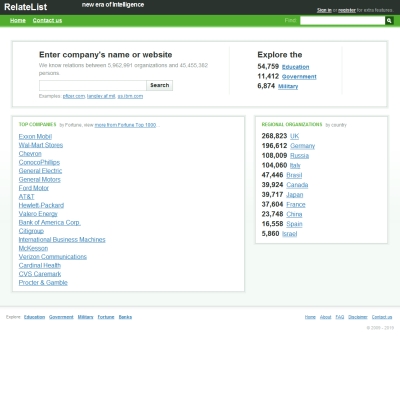Click footer Military explore link
Viewport: 400px width, 400px height.
(85, 317)
